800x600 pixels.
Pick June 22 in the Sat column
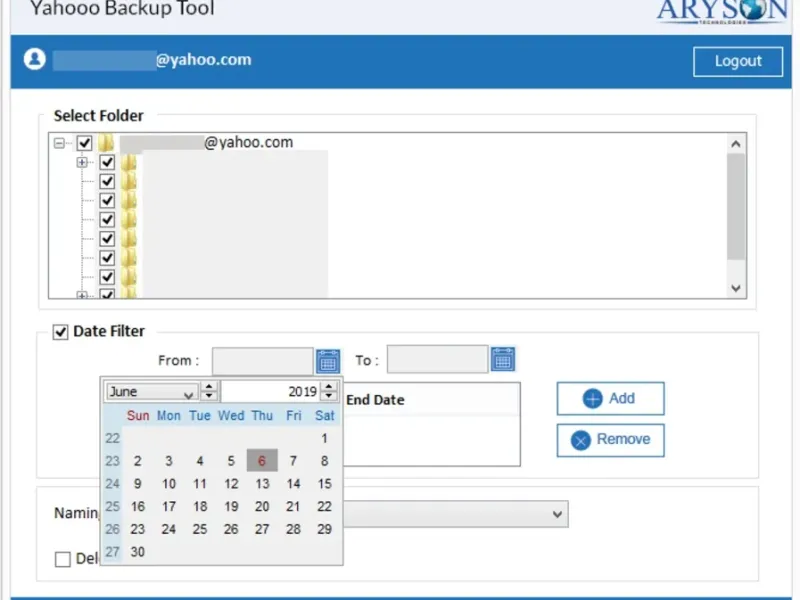[324, 507]
